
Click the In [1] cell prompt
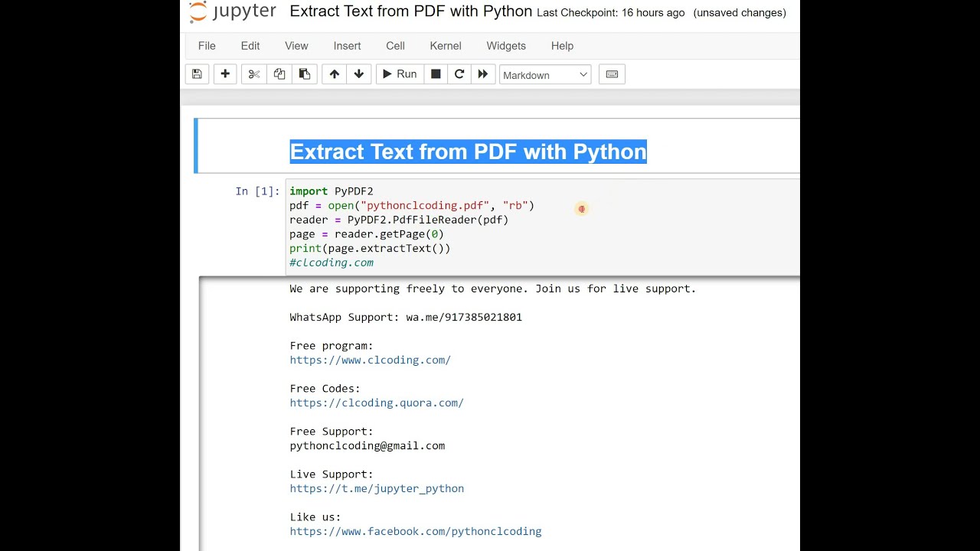pyautogui.click(x=257, y=191)
